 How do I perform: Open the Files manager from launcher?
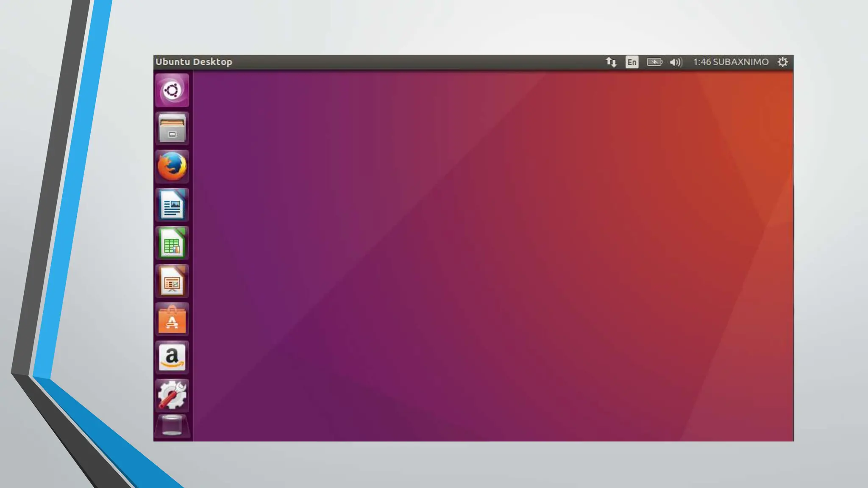coord(172,128)
